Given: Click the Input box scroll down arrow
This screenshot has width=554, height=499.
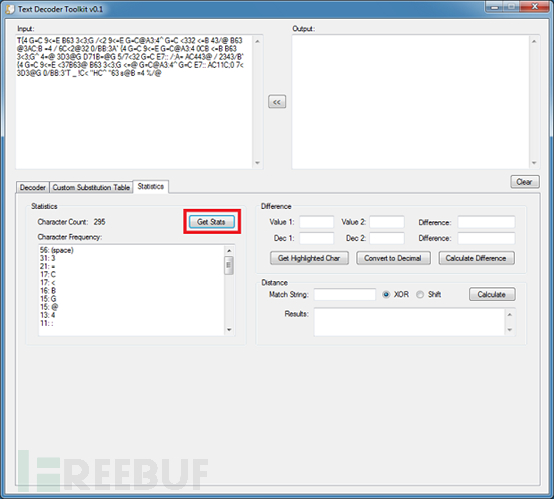Looking at the screenshot, I should pyautogui.click(x=257, y=163).
